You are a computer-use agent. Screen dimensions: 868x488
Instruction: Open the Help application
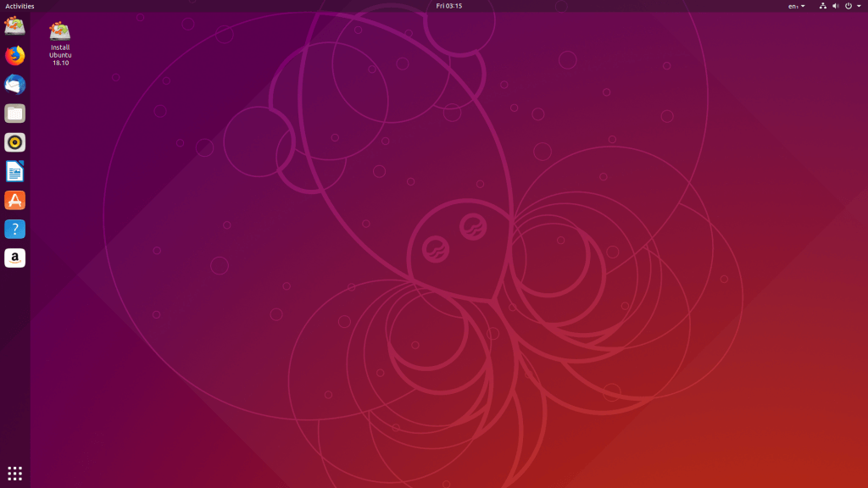click(15, 229)
